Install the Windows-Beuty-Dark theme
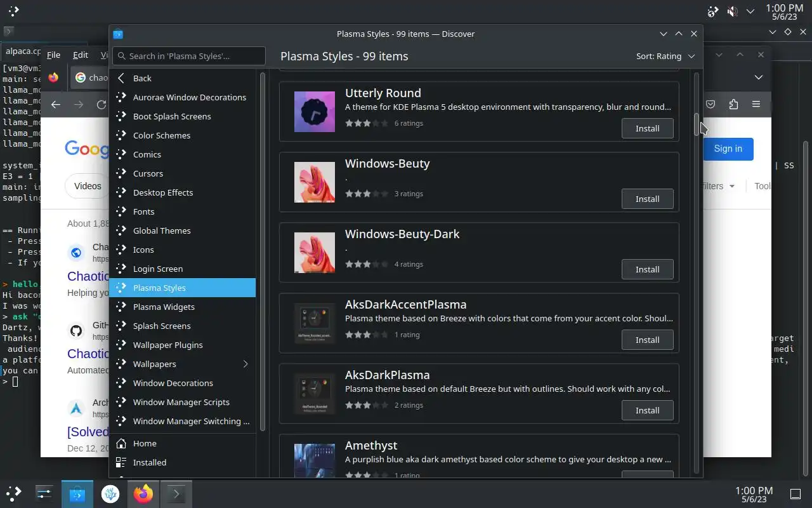812x508 pixels. pos(647,269)
